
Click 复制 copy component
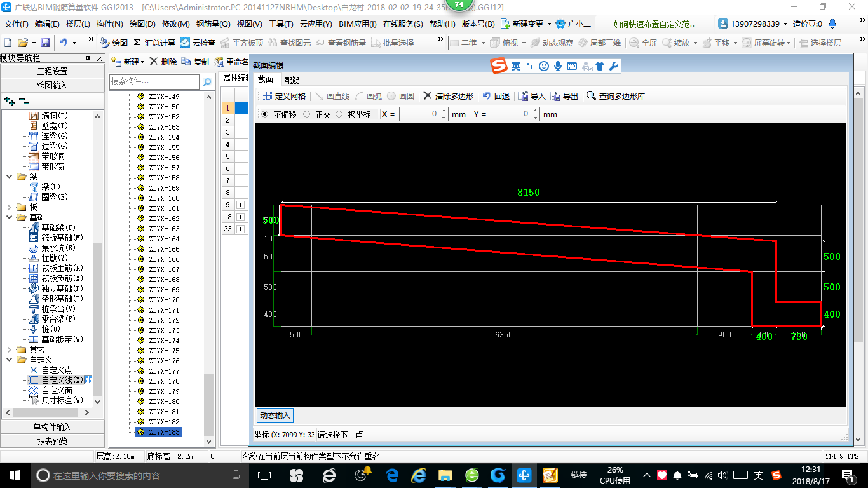pyautogui.click(x=195, y=62)
